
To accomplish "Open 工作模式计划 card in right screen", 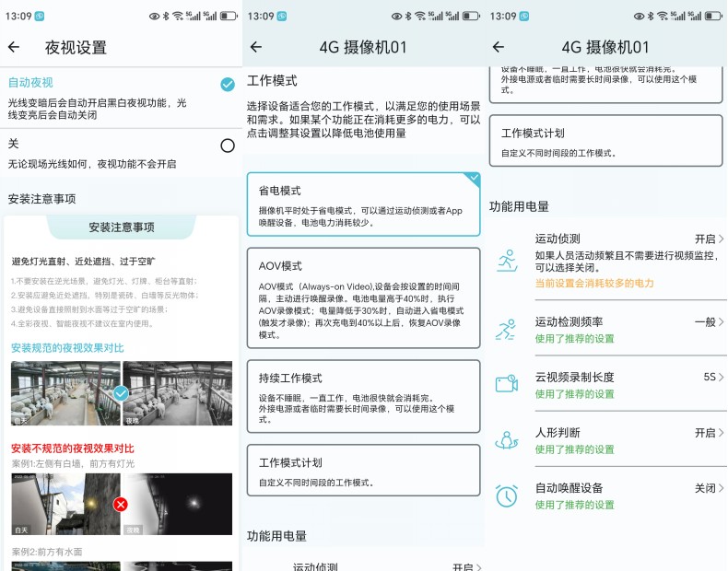I will [605, 141].
